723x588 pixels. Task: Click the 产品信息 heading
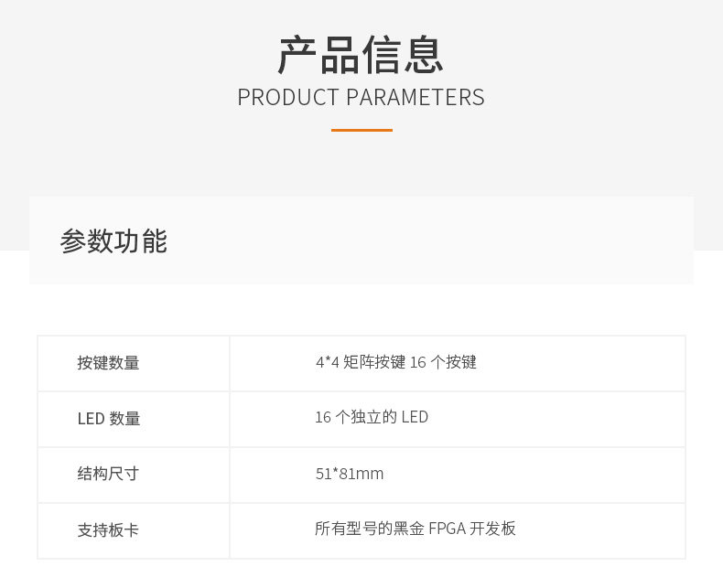click(x=361, y=56)
